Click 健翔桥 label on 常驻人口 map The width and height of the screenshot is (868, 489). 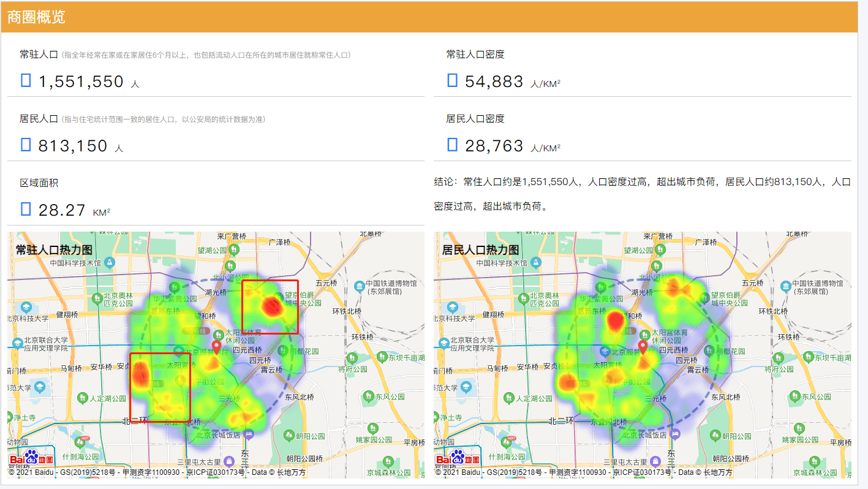67,314
